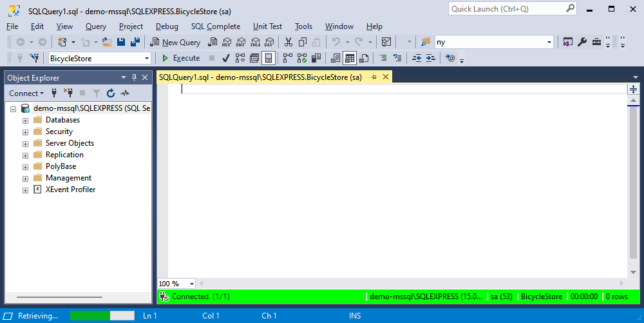Open an Analysis Services DAX query
This screenshot has width=644, height=323.
(269, 42)
